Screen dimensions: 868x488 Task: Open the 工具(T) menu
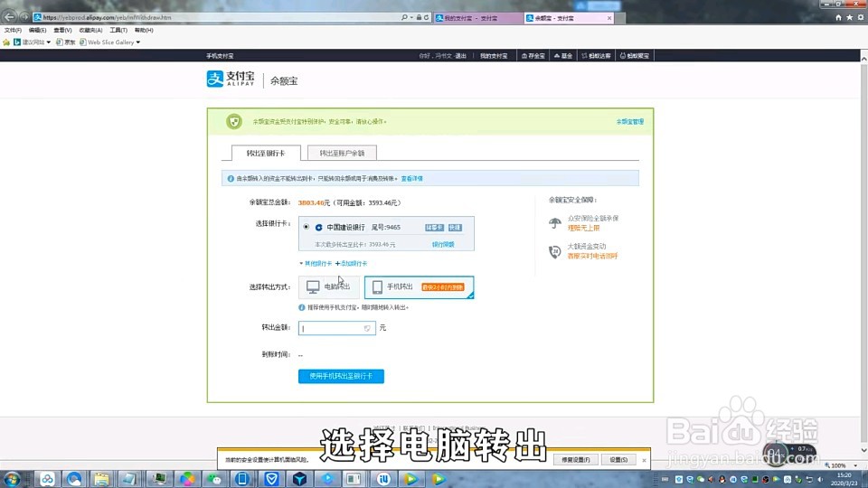118,30
